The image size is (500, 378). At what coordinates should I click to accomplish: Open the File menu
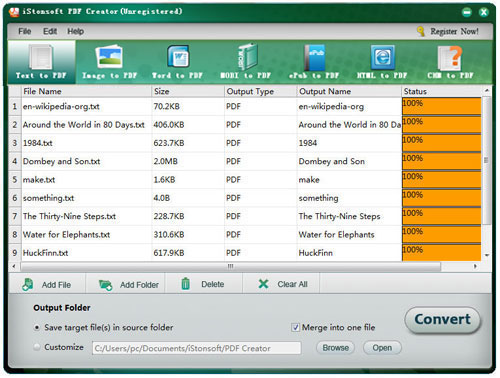25,31
